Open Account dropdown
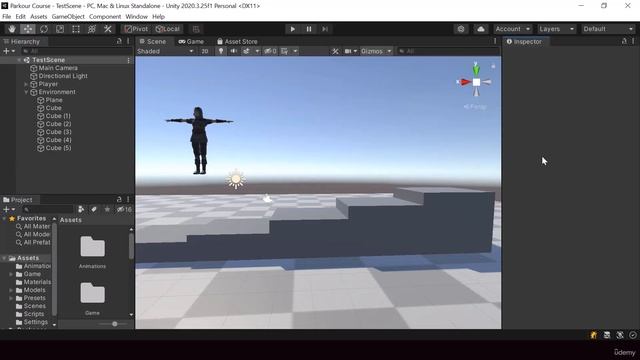The width and height of the screenshot is (640, 360). pos(512,29)
